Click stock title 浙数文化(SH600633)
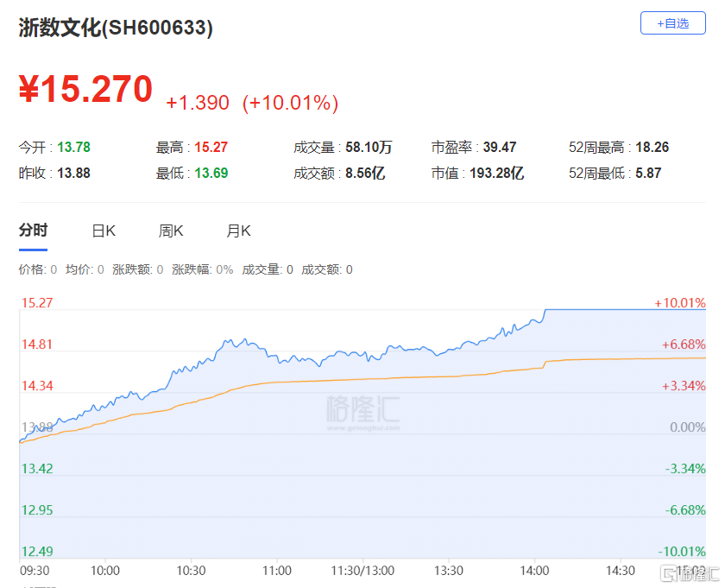 pos(116,28)
